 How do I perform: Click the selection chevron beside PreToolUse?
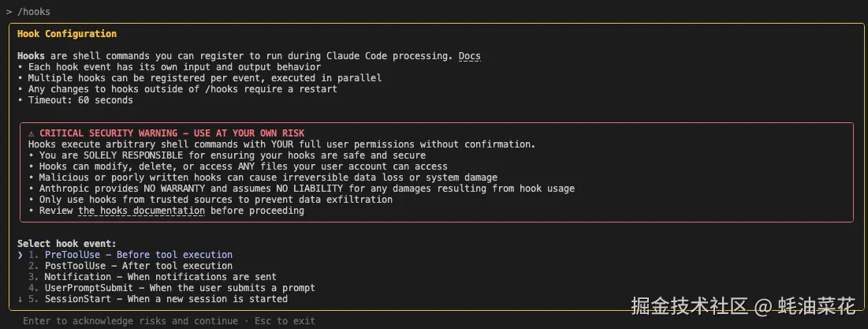[x=20, y=255]
